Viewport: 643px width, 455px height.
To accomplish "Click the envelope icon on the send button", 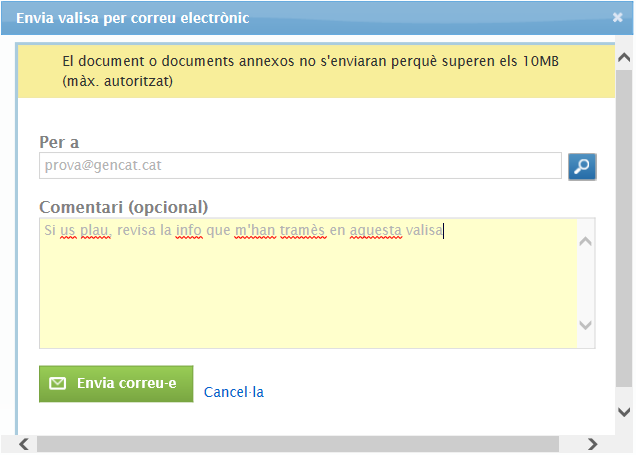I will coord(58,383).
